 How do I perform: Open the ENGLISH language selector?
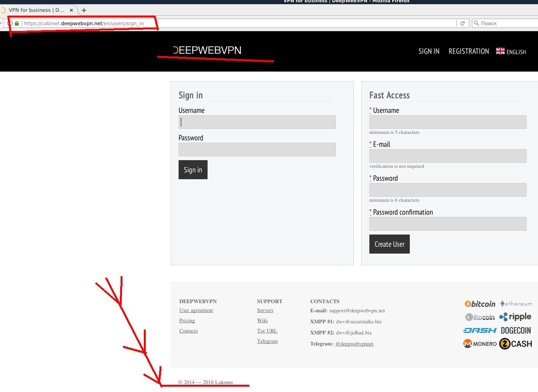click(511, 51)
